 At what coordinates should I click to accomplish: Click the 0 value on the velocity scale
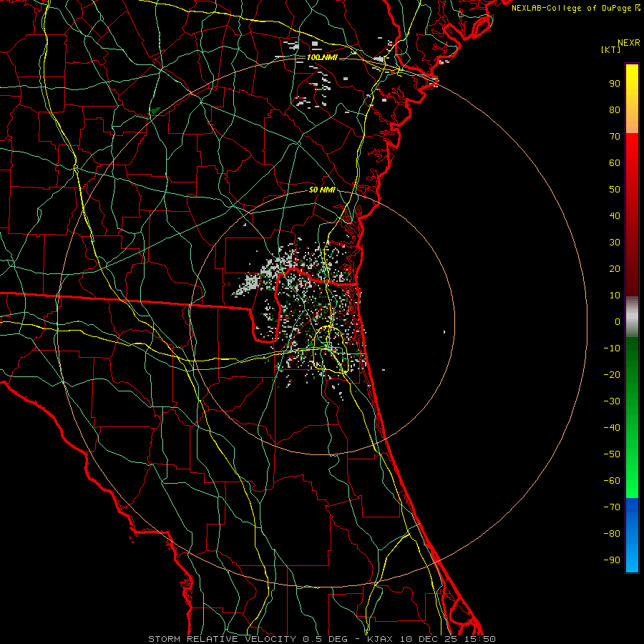coord(618,322)
